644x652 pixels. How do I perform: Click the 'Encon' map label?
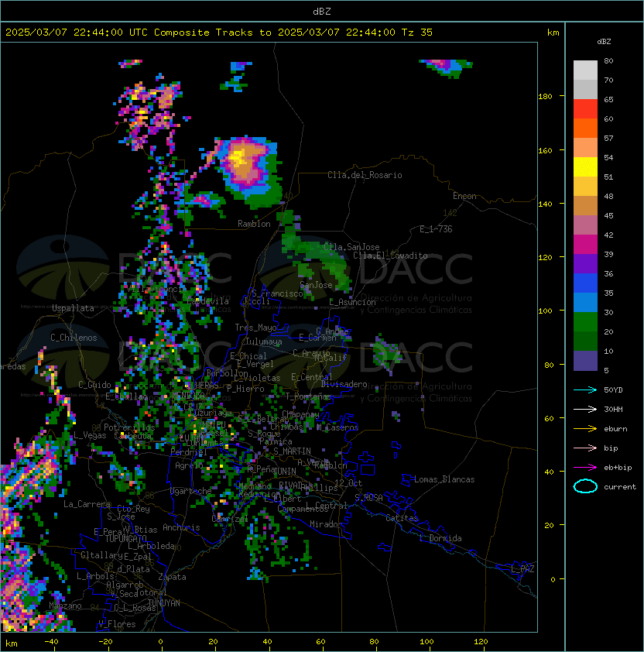[x=464, y=196]
